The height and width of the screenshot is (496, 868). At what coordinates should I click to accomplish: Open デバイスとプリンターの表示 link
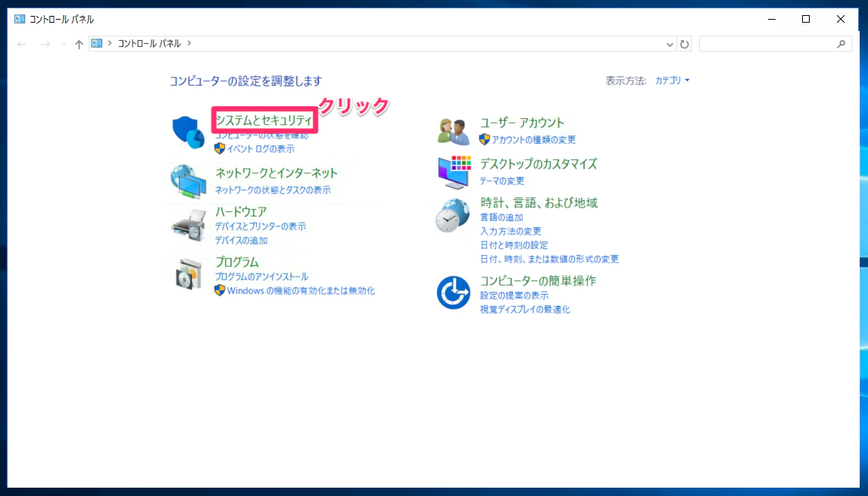point(261,226)
